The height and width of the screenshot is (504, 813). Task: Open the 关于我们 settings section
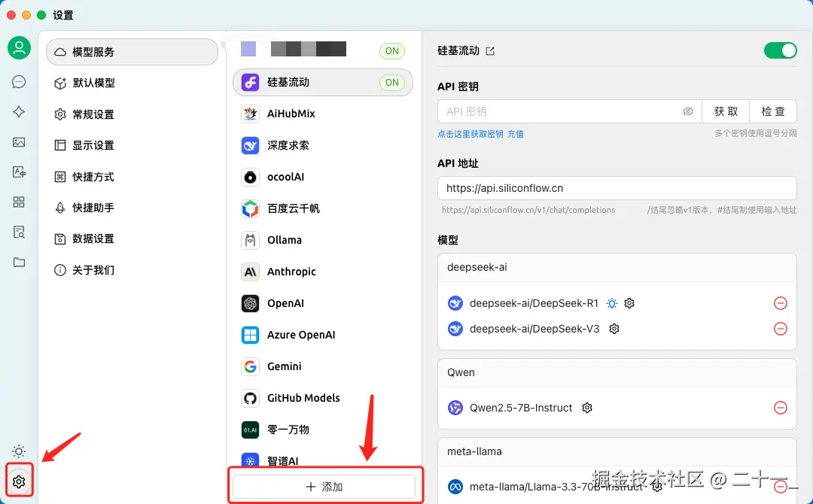[132, 270]
